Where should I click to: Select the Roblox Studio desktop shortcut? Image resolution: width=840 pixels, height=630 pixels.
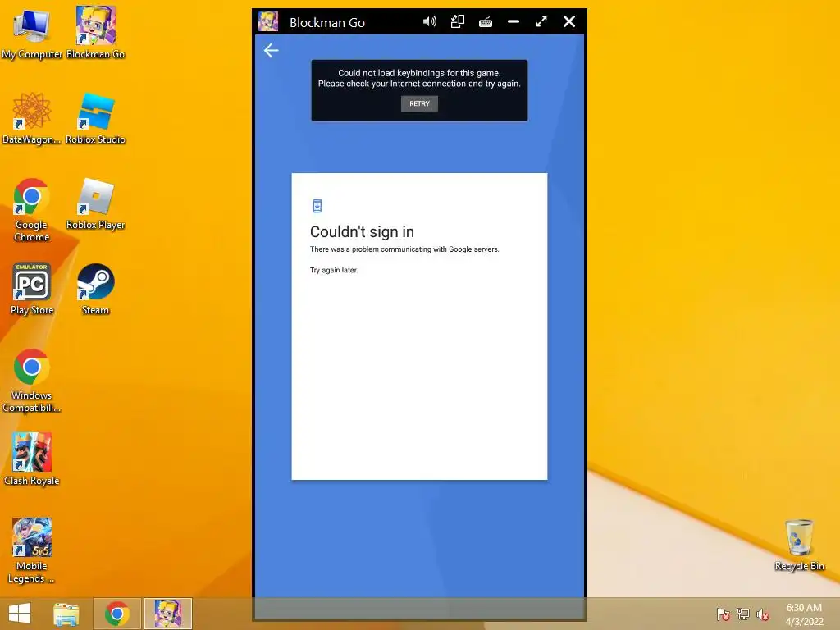95,118
